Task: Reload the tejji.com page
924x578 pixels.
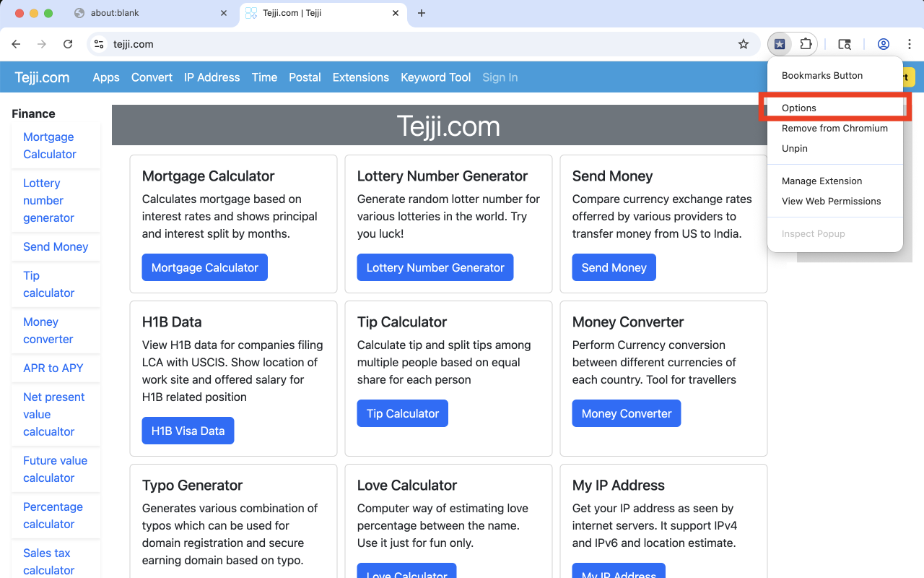Action: coord(68,44)
